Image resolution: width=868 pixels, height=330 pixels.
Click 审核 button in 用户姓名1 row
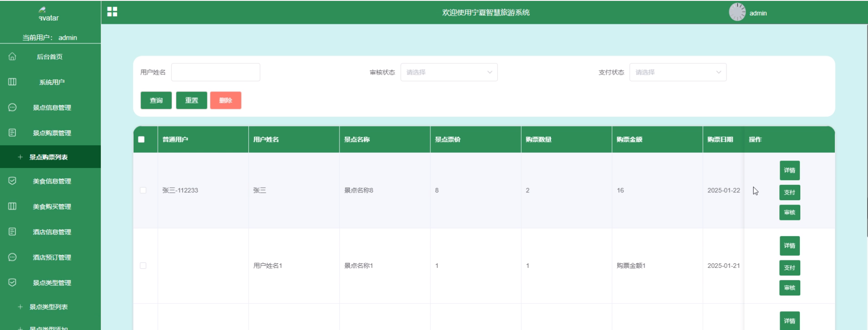pos(790,288)
